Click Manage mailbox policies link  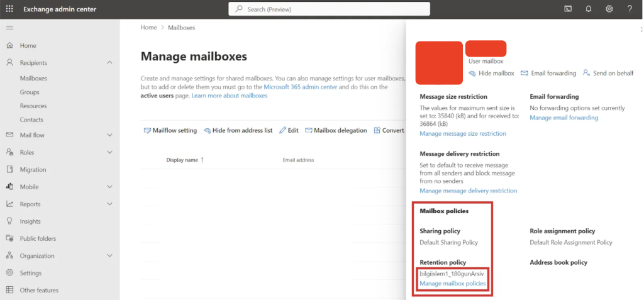[x=452, y=284]
